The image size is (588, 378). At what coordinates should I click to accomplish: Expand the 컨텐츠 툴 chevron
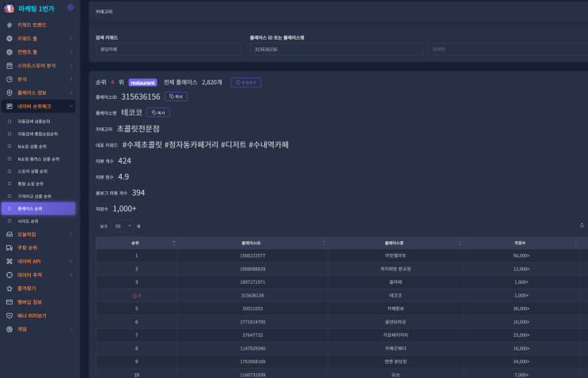(71, 51)
